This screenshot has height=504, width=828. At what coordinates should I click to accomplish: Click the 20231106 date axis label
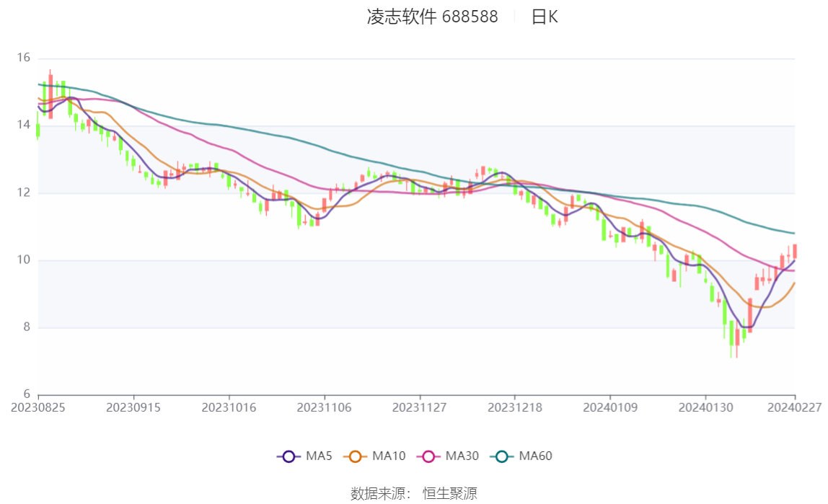click(325, 407)
